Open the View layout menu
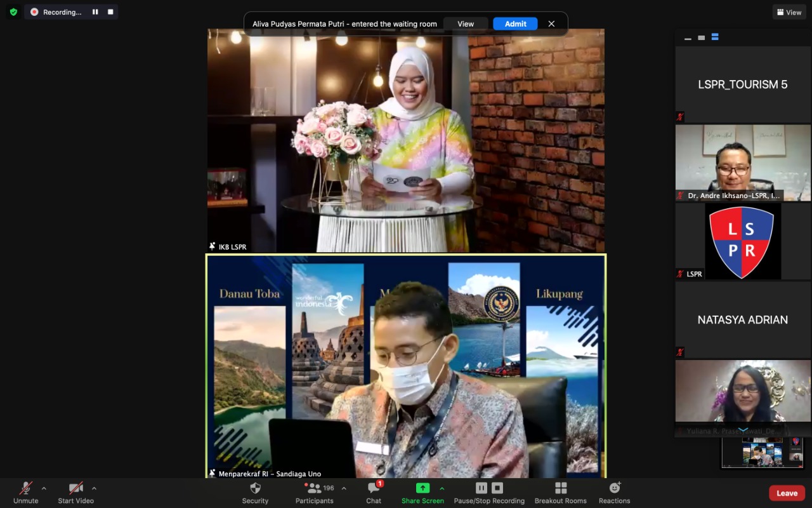The image size is (812, 508). click(789, 12)
